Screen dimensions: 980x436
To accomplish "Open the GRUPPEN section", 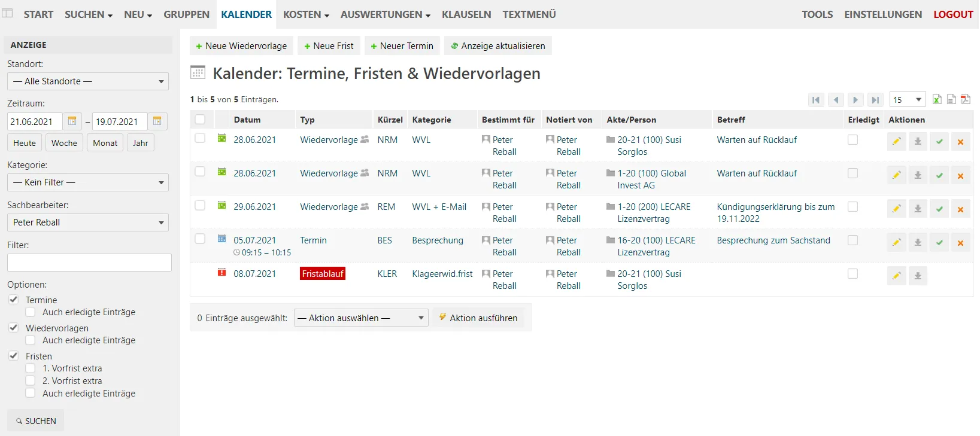I will pos(187,14).
